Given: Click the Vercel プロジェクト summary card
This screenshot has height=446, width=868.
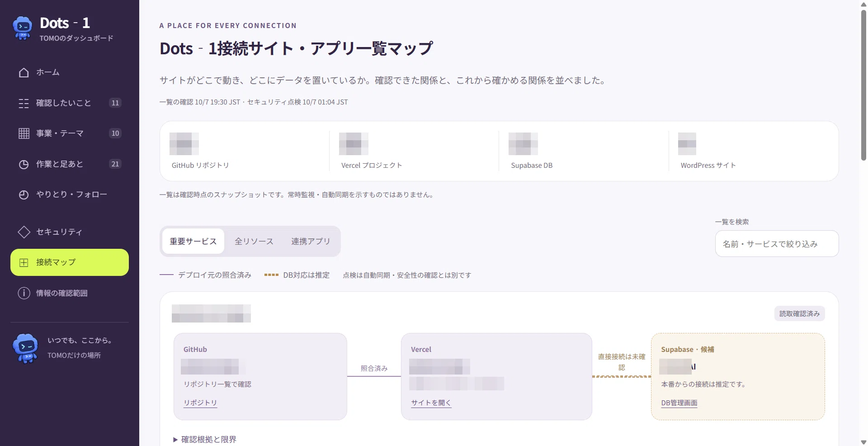Looking at the screenshot, I should 414,151.
